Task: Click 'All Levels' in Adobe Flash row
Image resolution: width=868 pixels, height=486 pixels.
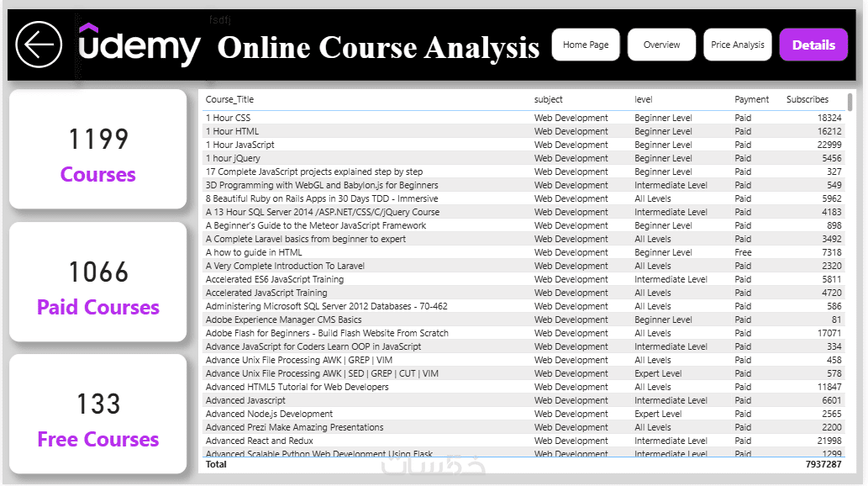Action: coord(652,333)
